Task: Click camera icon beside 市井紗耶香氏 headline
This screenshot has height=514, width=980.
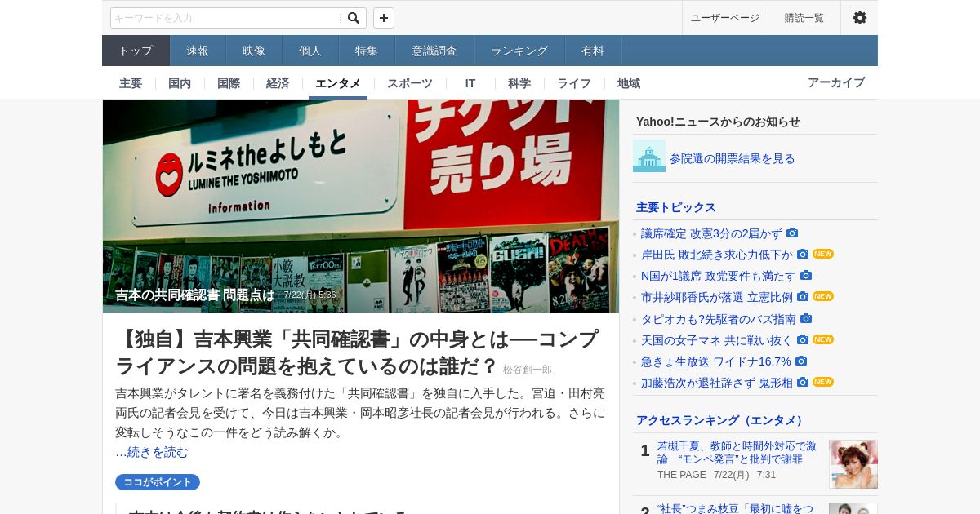Action: point(803,296)
